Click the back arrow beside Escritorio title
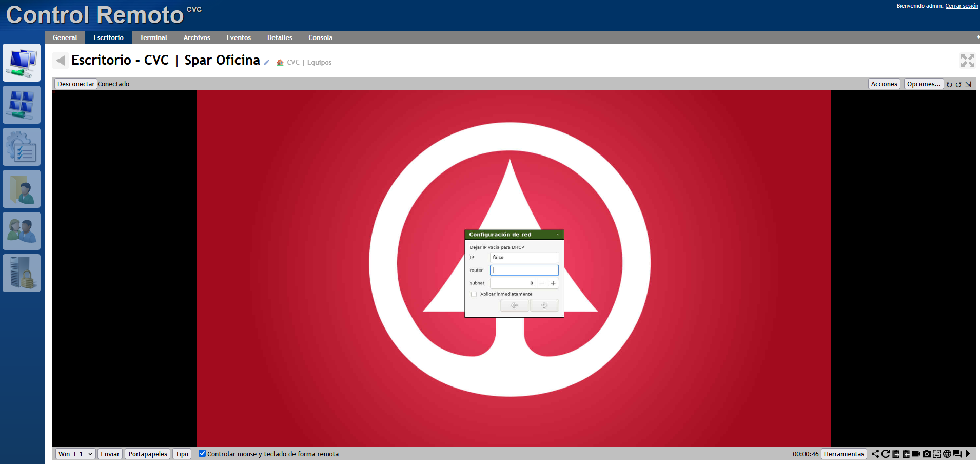 point(60,61)
